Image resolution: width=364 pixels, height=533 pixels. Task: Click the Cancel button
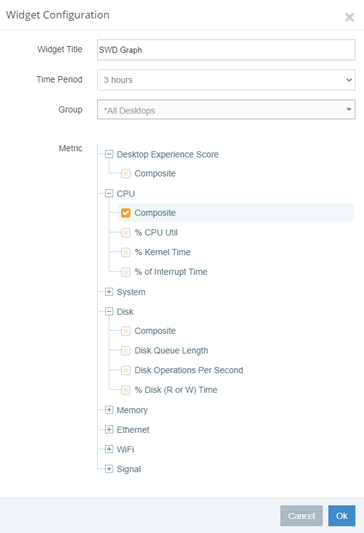301,516
